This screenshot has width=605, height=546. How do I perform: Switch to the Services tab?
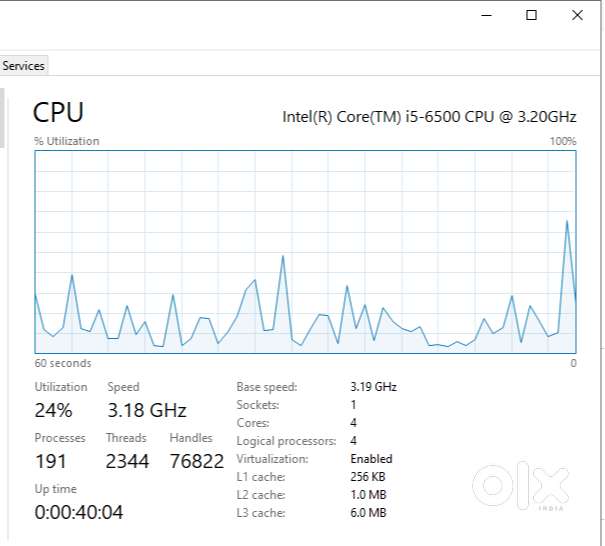[x=23, y=66]
